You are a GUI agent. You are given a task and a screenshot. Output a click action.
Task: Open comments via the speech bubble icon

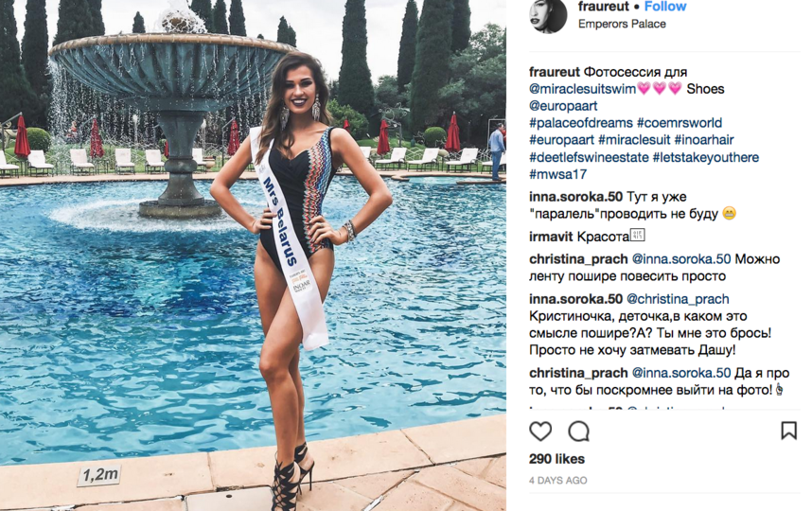[x=578, y=431]
